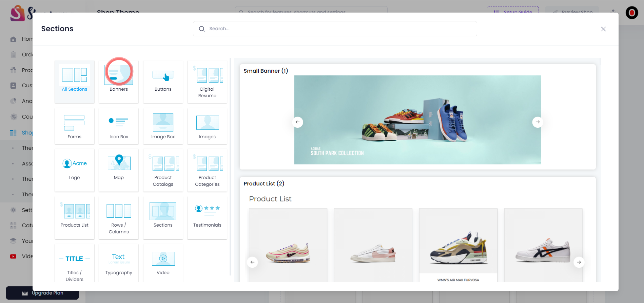This screenshot has height=303, width=644.
Task: Click the Product List (2) heading
Action: point(264,183)
